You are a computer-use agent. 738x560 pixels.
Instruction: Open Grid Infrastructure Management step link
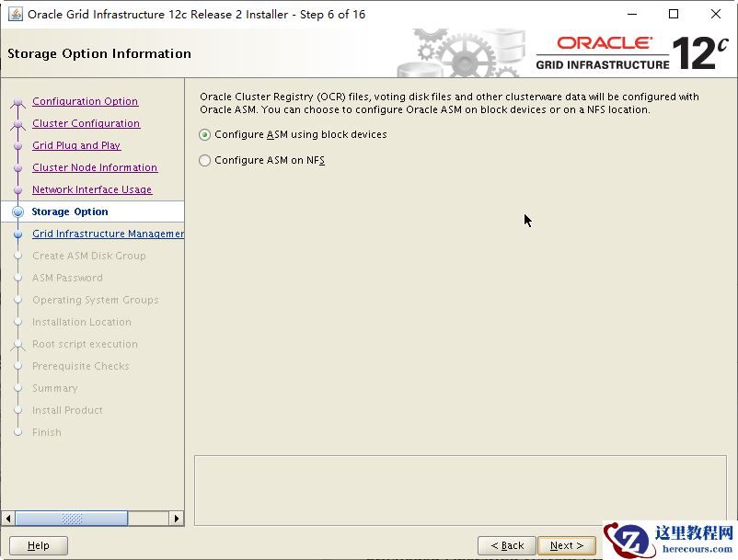(x=108, y=234)
